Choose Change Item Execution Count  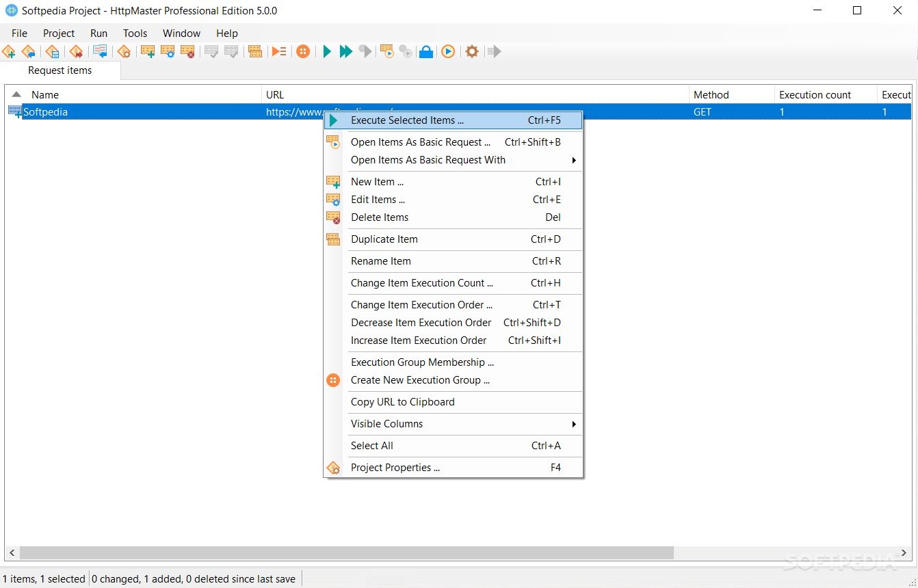[454, 283]
